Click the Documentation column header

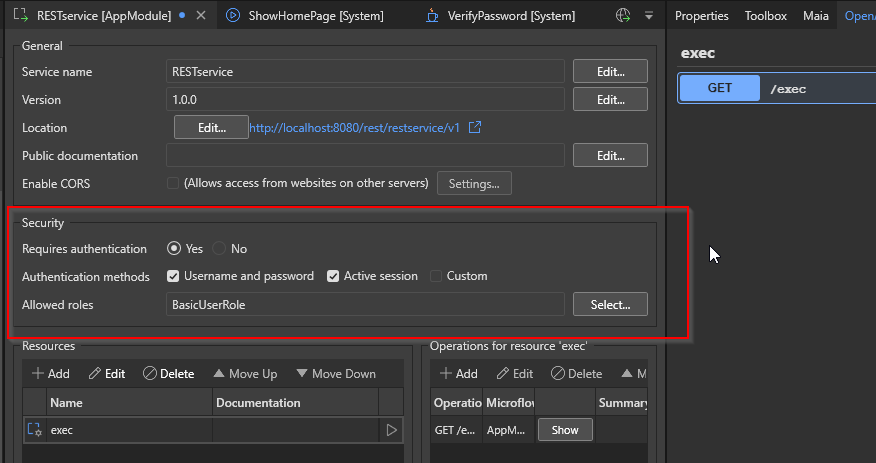[295, 403]
